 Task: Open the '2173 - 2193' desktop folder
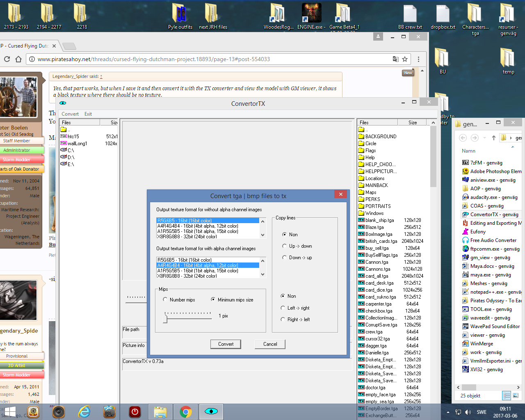coord(16,16)
